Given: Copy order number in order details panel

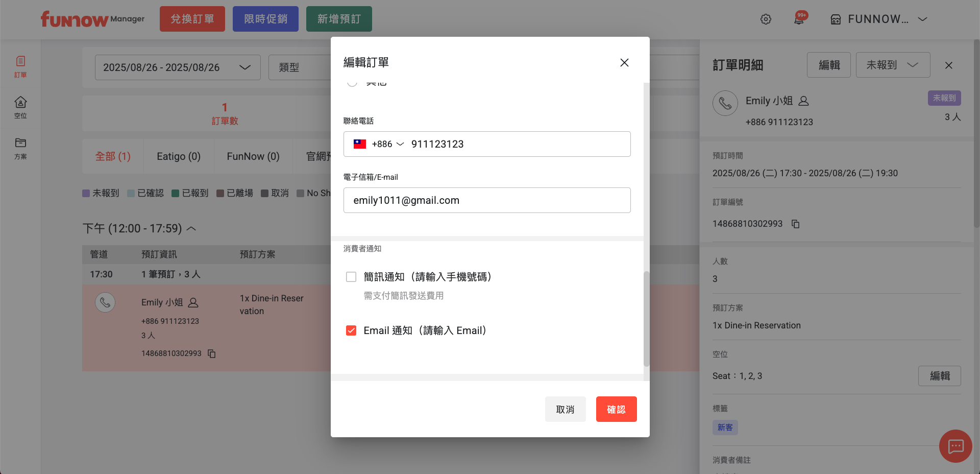Looking at the screenshot, I should click(x=795, y=224).
